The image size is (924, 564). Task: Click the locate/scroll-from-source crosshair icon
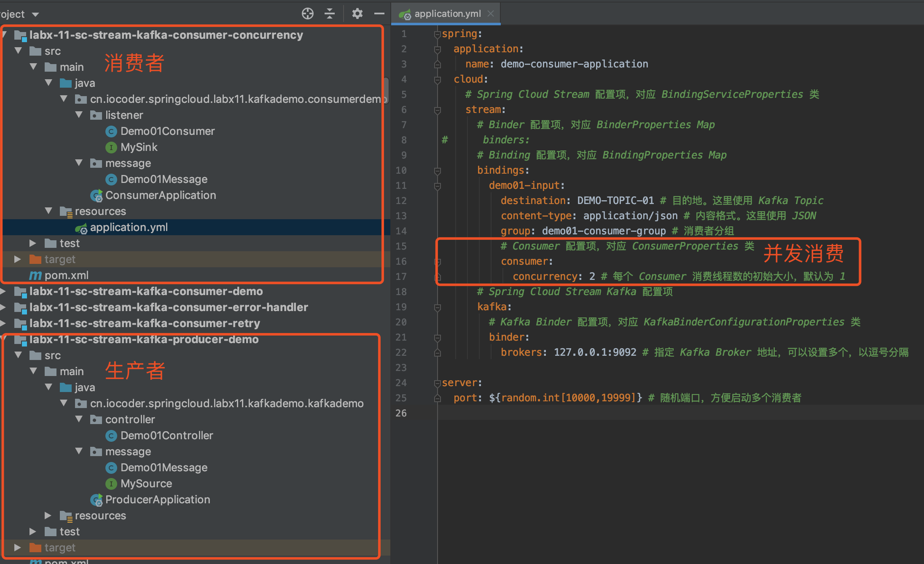[x=308, y=13]
